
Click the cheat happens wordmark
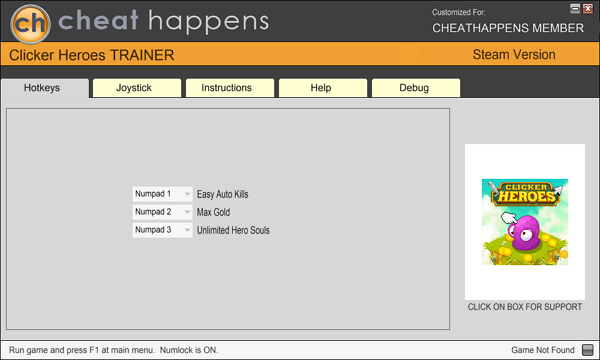(163, 22)
